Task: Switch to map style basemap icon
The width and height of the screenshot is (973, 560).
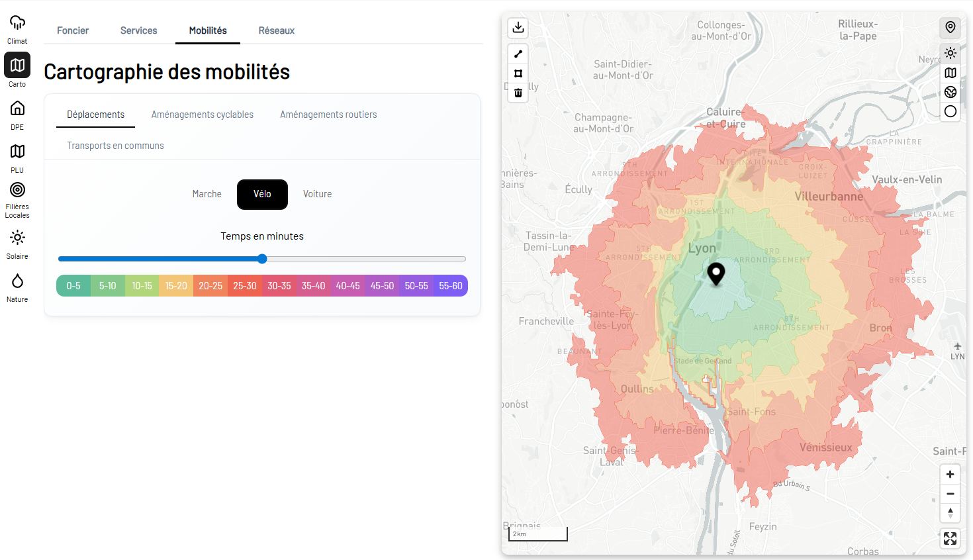Action: pyautogui.click(x=950, y=73)
